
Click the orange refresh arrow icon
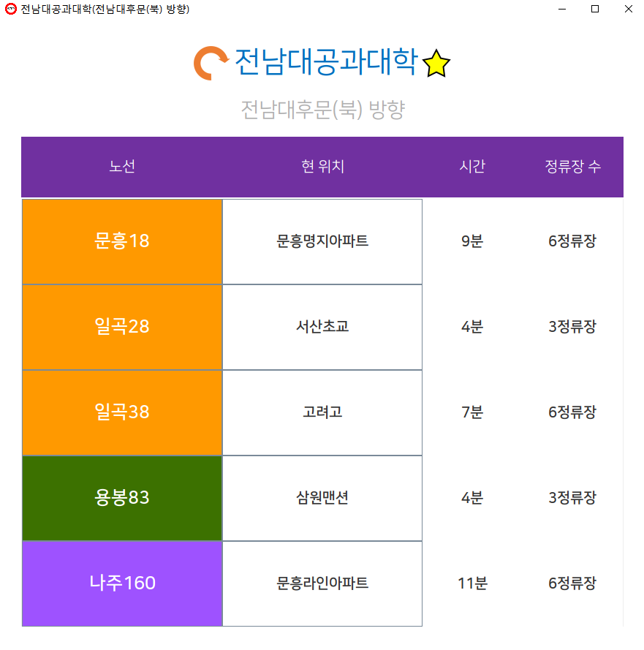point(211,63)
